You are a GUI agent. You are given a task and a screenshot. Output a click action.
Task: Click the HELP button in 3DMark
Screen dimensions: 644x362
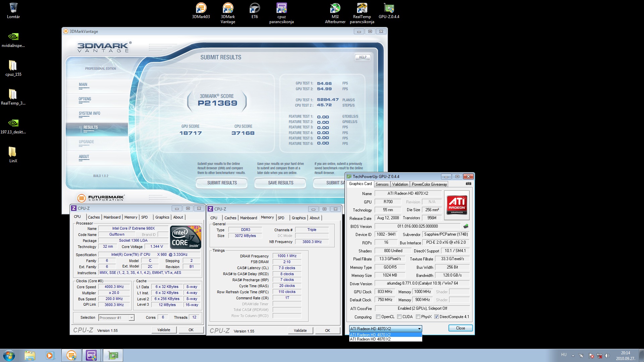[x=363, y=57]
